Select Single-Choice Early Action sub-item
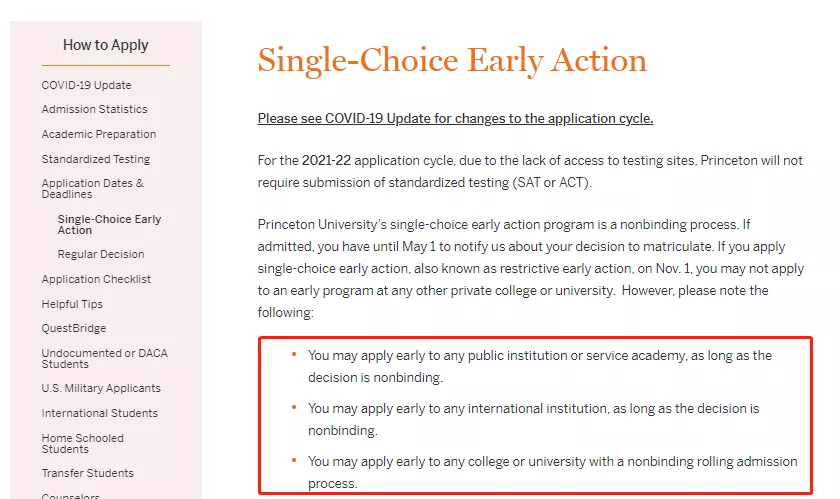This screenshot has height=499, width=840. pyautogui.click(x=109, y=224)
